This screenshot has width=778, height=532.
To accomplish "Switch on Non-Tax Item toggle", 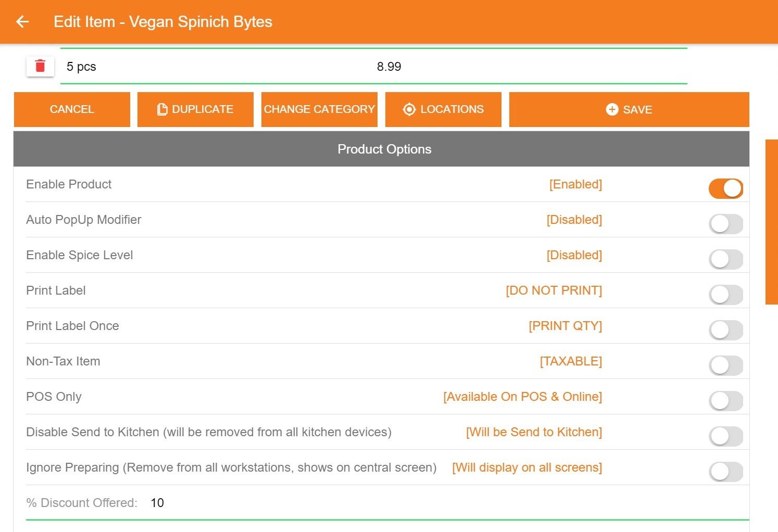I will coord(726,365).
